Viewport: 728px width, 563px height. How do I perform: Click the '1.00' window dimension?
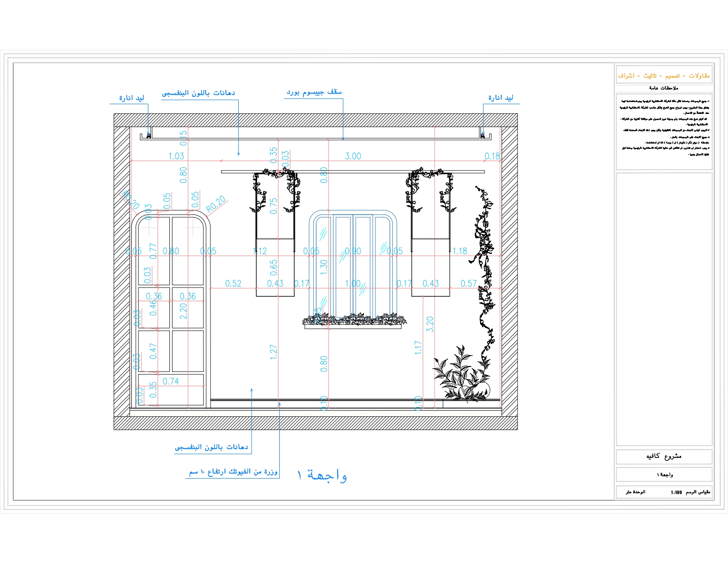[353, 283]
